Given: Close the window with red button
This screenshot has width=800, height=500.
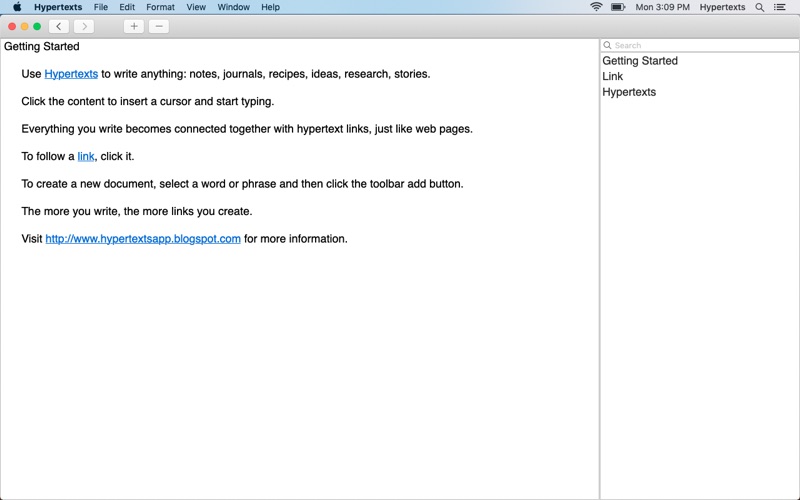Looking at the screenshot, I should pos(12,27).
